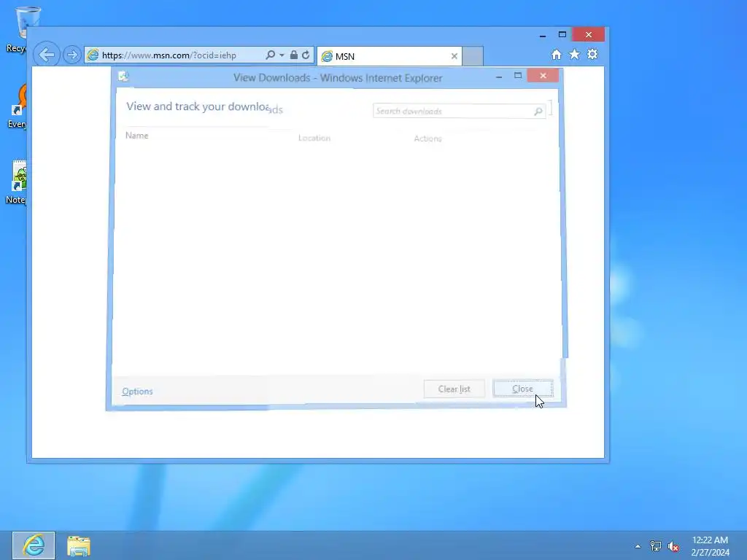Screen dimensions: 747x560
Task: Open the address bar autocomplete dropdown arrow
Action: (x=282, y=55)
